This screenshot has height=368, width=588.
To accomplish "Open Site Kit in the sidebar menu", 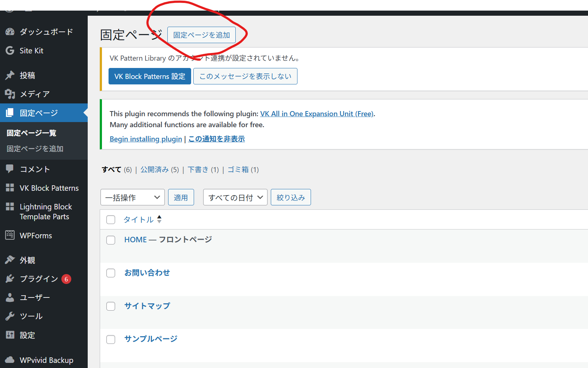I will 44,50.
